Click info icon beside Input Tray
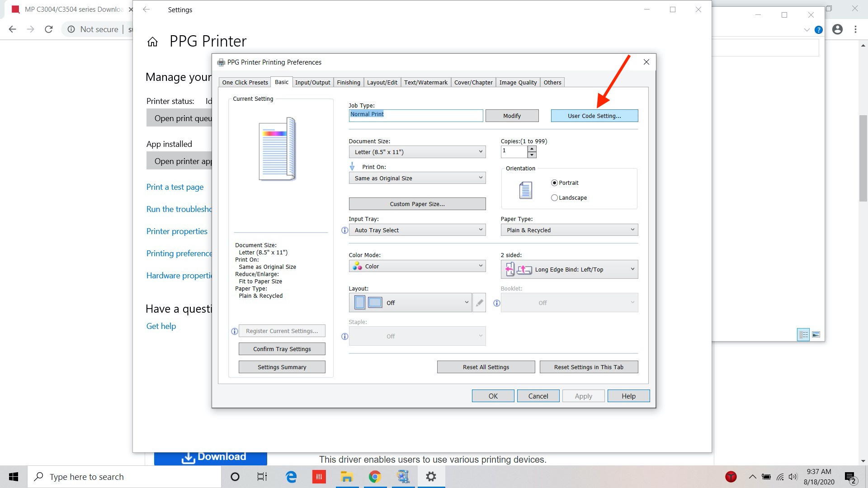The image size is (868, 488). click(x=344, y=230)
